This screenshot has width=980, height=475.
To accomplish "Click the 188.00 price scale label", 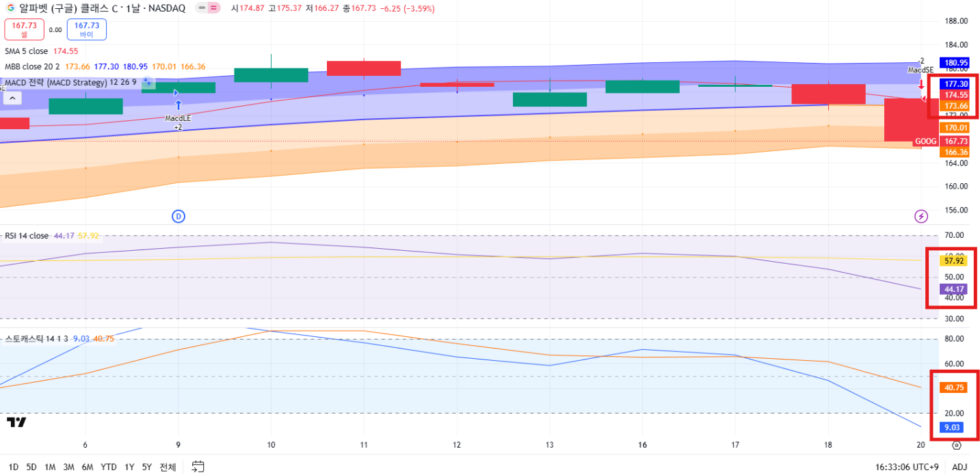I will coord(957,21).
